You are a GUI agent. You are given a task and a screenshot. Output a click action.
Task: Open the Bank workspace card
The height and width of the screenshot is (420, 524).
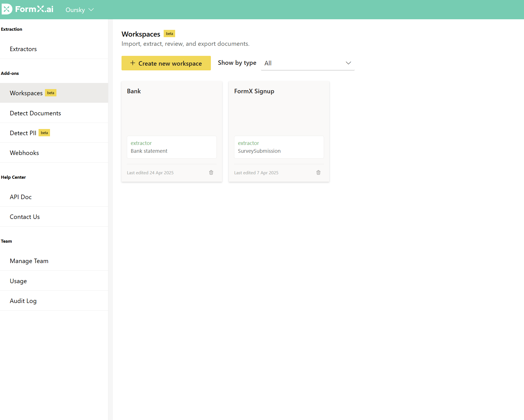(x=172, y=132)
